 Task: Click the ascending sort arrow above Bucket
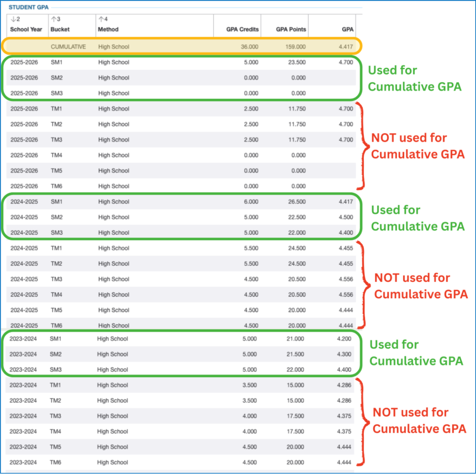click(53, 19)
